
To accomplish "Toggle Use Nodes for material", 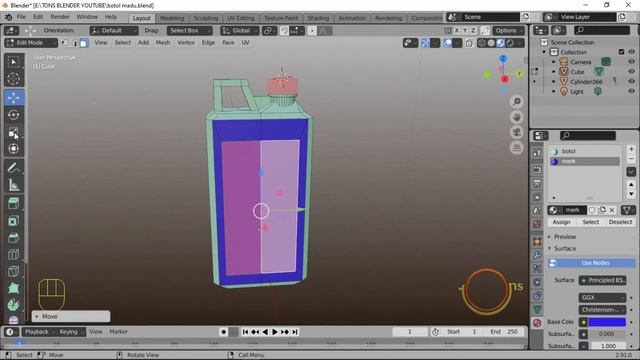I will pyautogui.click(x=591, y=263).
